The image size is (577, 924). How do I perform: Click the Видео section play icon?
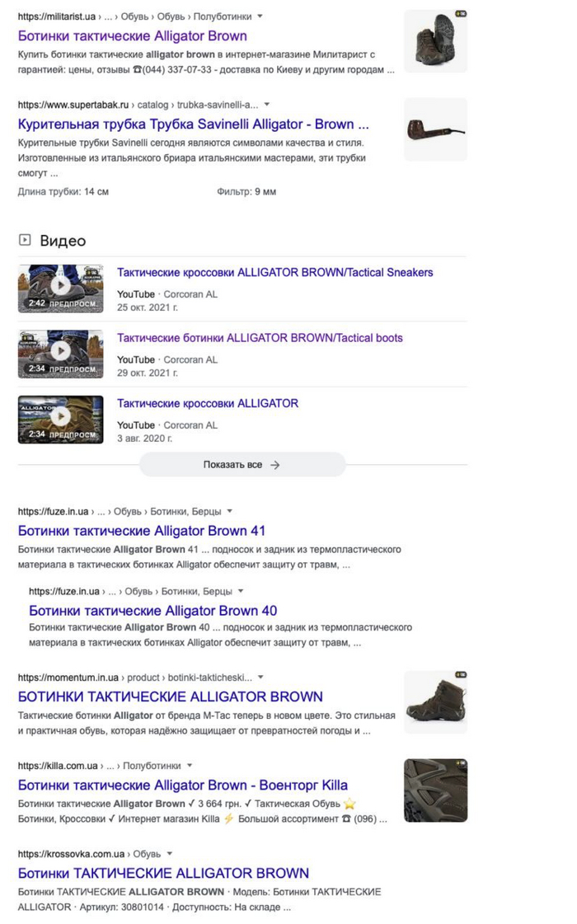[x=25, y=240]
